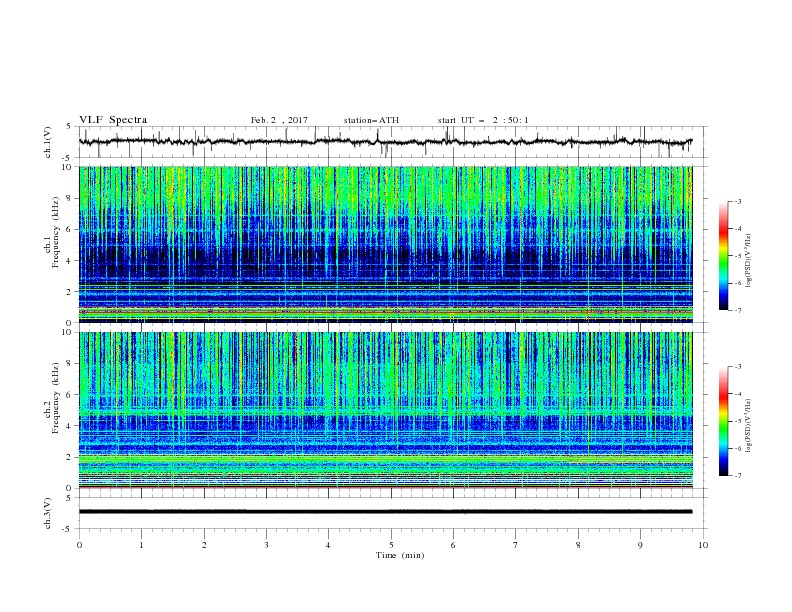
Task: Click the "Time (min)" axis title
Action: click(400, 555)
